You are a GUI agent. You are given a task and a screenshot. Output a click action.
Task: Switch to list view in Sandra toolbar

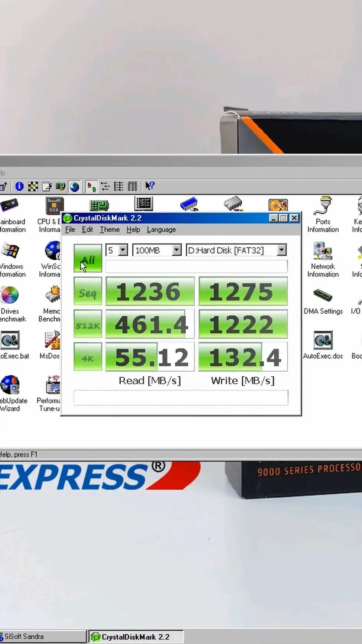coord(119,186)
